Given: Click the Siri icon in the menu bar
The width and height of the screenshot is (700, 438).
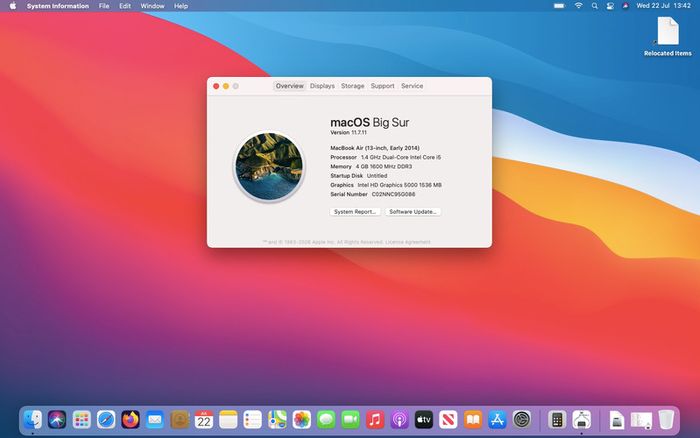Looking at the screenshot, I should (x=625, y=6).
